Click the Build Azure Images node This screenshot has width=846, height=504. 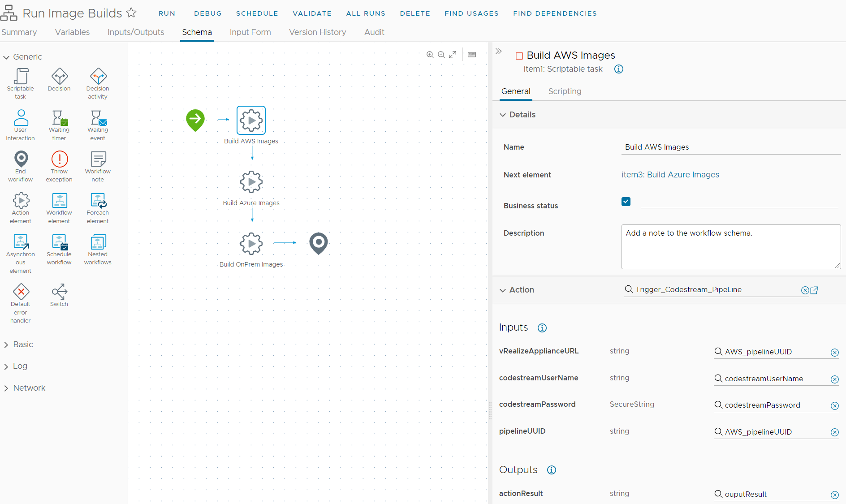[251, 182]
